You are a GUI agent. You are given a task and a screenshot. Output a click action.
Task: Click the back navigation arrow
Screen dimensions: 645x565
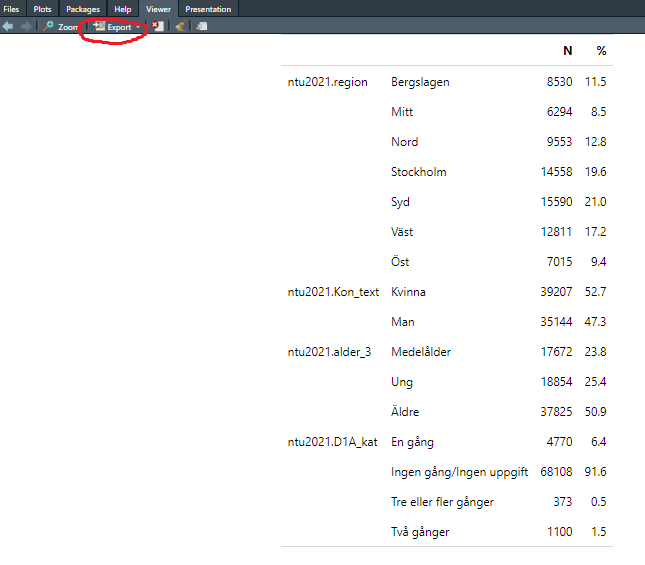click(8, 27)
